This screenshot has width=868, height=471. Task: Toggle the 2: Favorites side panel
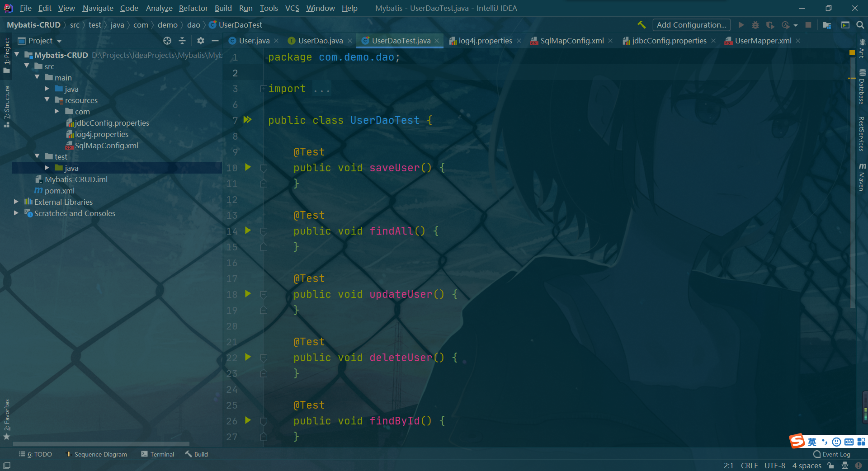click(x=6, y=419)
